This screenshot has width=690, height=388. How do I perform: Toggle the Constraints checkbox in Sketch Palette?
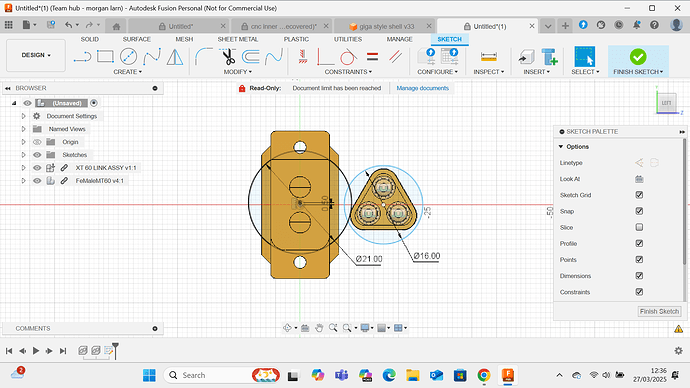pos(639,292)
